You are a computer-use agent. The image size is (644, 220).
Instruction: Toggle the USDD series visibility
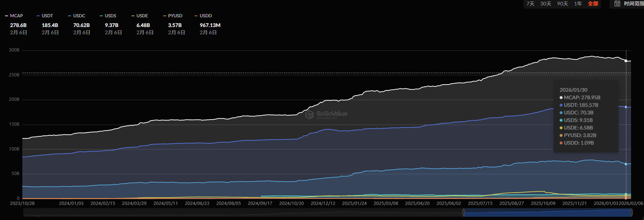(x=203, y=16)
